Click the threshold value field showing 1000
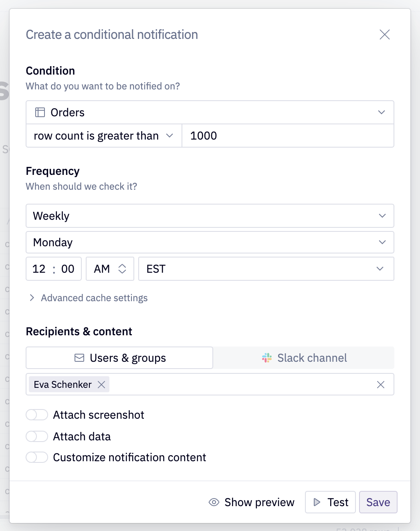Screen dimensions: 420x531 pos(287,136)
